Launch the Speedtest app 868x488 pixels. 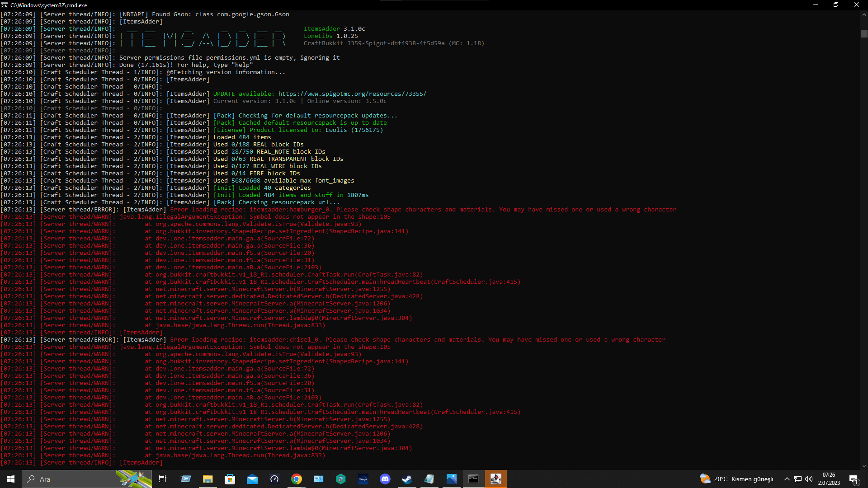coord(274,479)
